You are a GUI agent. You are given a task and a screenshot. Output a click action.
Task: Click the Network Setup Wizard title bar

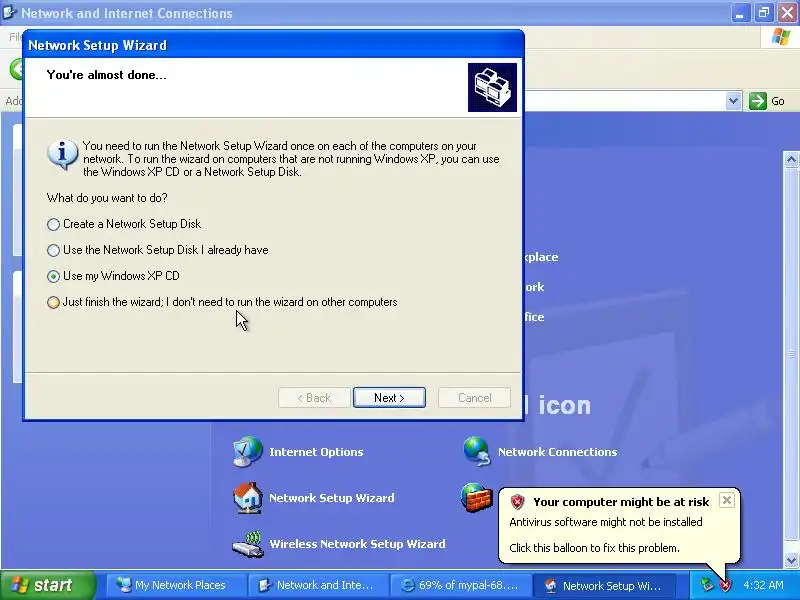(x=273, y=45)
